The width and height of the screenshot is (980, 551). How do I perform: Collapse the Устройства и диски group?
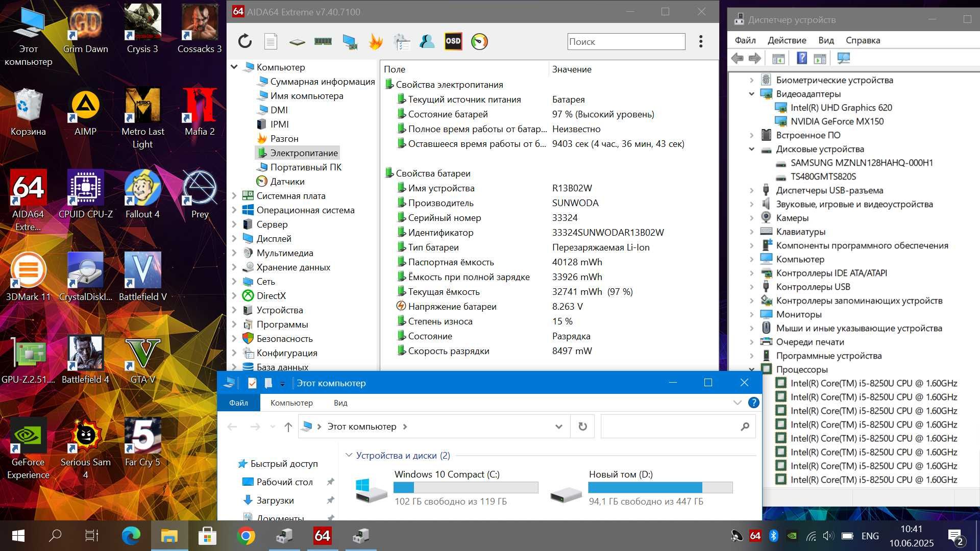(x=349, y=455)
